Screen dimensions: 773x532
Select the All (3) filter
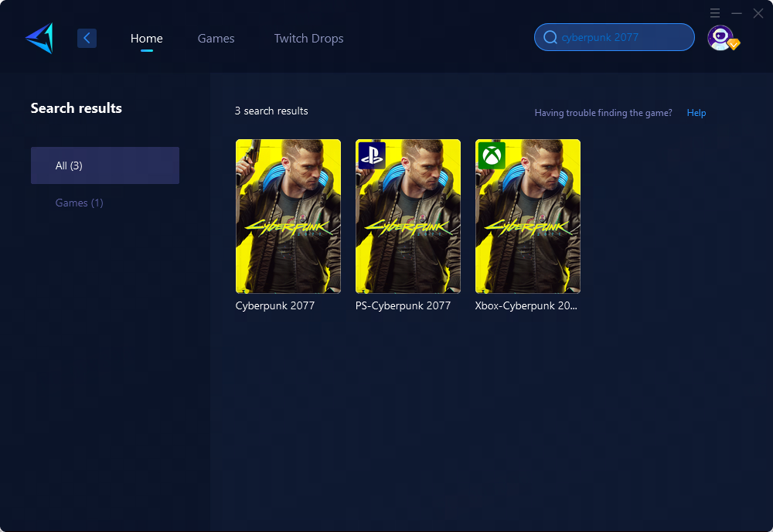105,165
